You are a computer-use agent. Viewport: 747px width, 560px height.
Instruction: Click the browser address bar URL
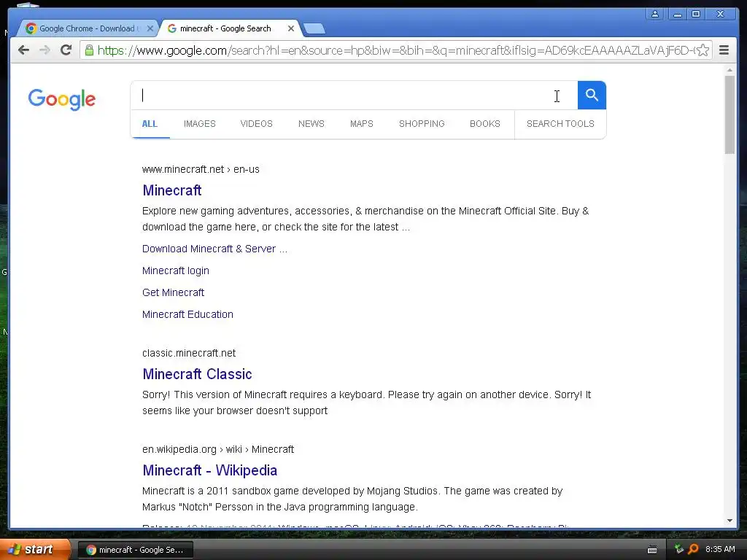(395, 50)
